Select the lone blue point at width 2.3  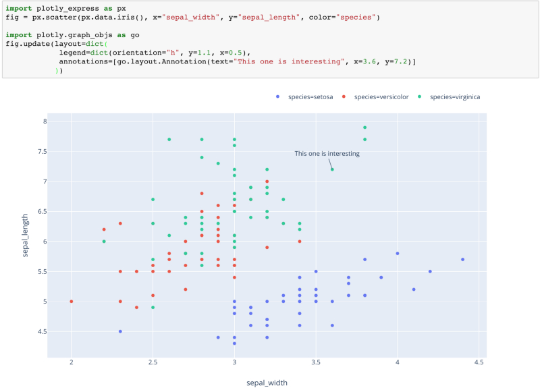pyautogui.click(x=120, y=331)
